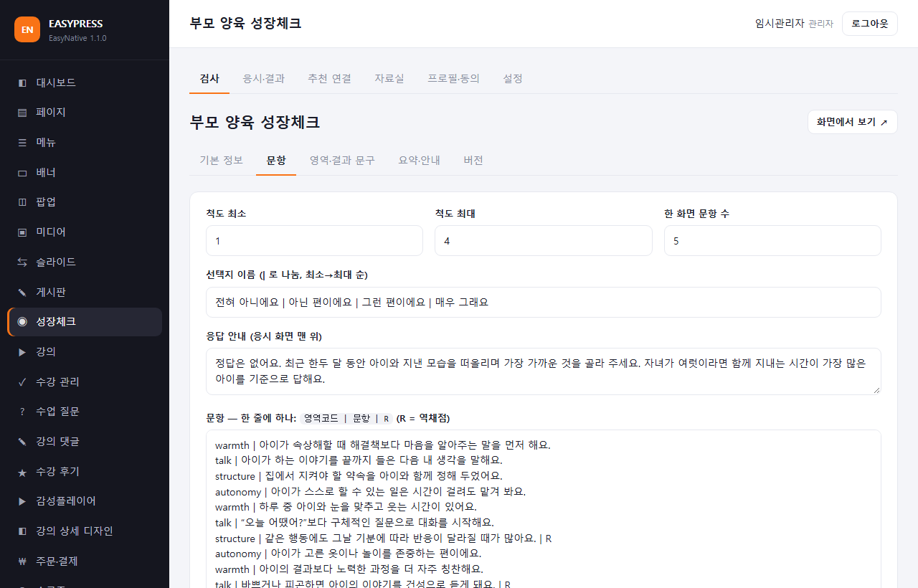Open the 추천 연결 tab
The image size is (918, 588).
coord(330,79)
